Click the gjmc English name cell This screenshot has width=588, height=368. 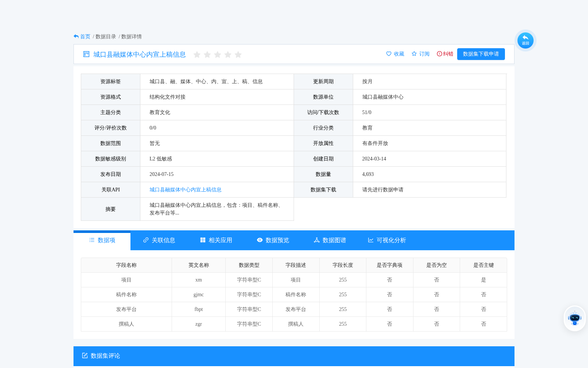(199, 295)
